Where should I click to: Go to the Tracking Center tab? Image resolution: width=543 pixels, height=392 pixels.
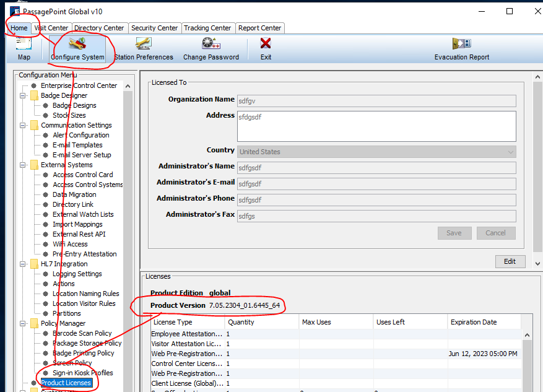click(207, 28)
